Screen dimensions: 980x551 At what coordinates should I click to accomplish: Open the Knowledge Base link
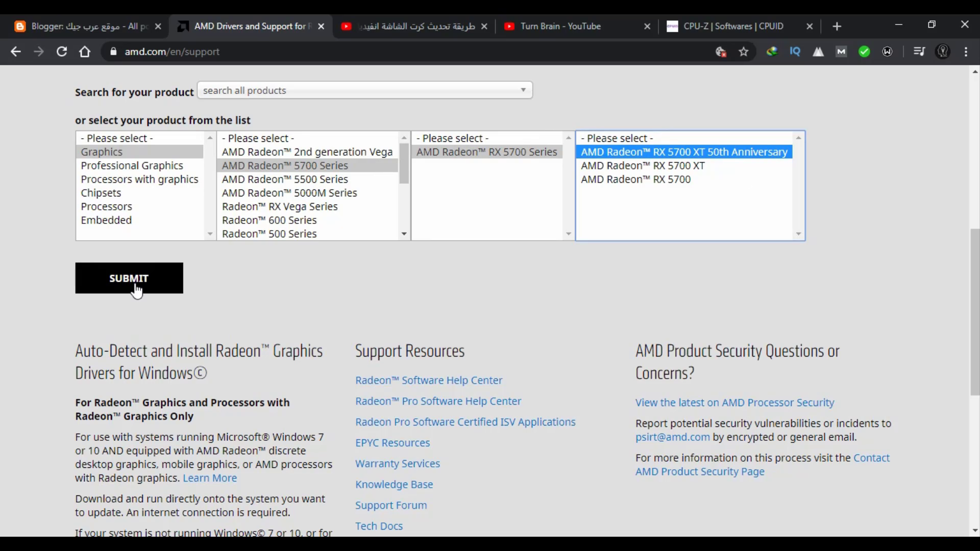394,485
